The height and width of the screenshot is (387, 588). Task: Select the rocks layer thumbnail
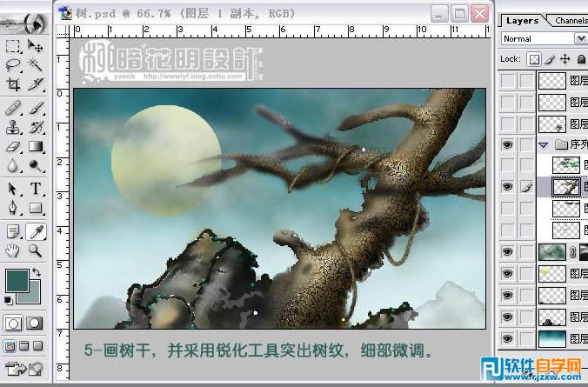point(552,317)
